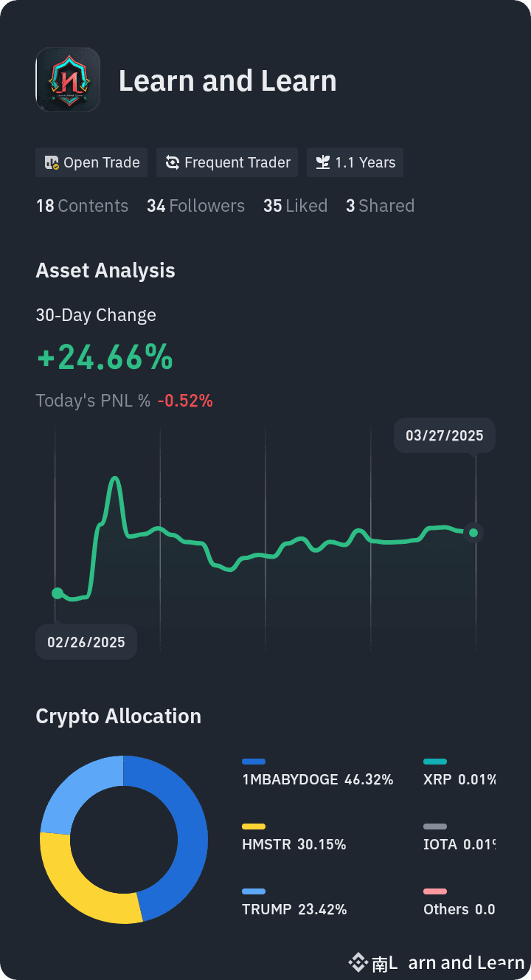Click the yellow HMSTR donut segment

(x=77, y=884)
